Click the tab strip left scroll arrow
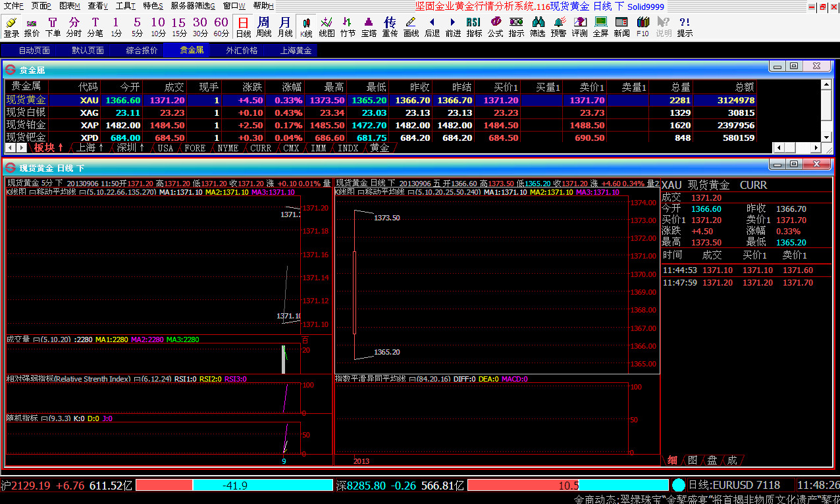The image size is (840, 504). pyautogui.click(x=10, y=148)
